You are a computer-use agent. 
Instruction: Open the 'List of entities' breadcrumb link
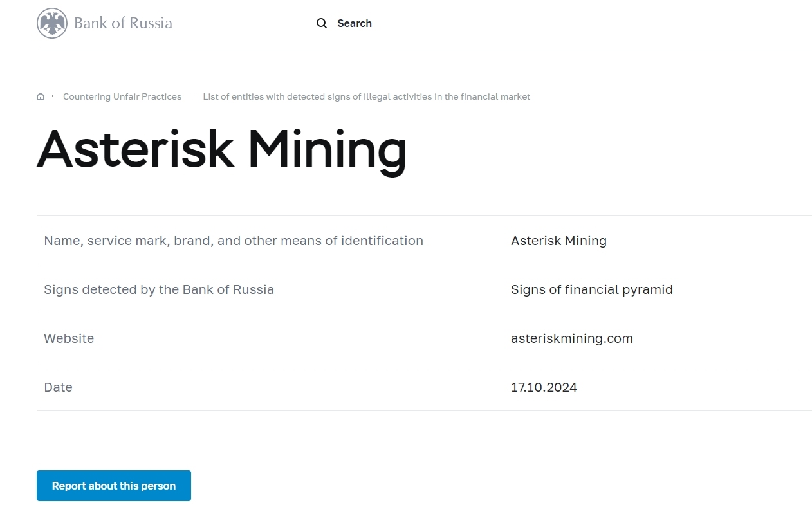[x=366, y=97]
